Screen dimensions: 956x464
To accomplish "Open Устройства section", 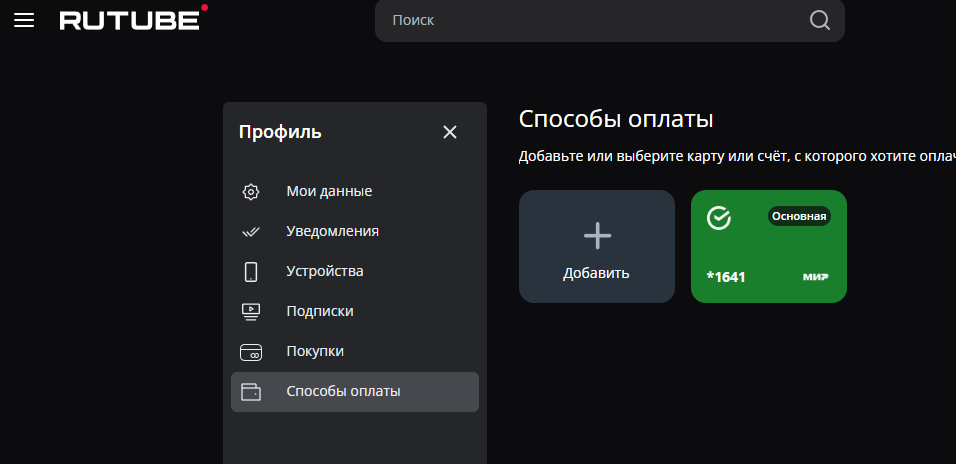I will pos(355,271).
